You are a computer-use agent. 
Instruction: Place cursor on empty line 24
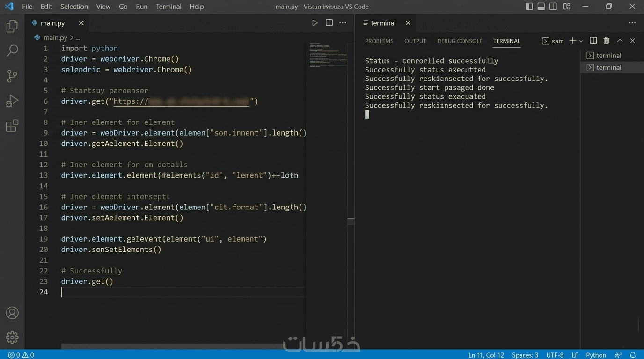click(183, 292)
